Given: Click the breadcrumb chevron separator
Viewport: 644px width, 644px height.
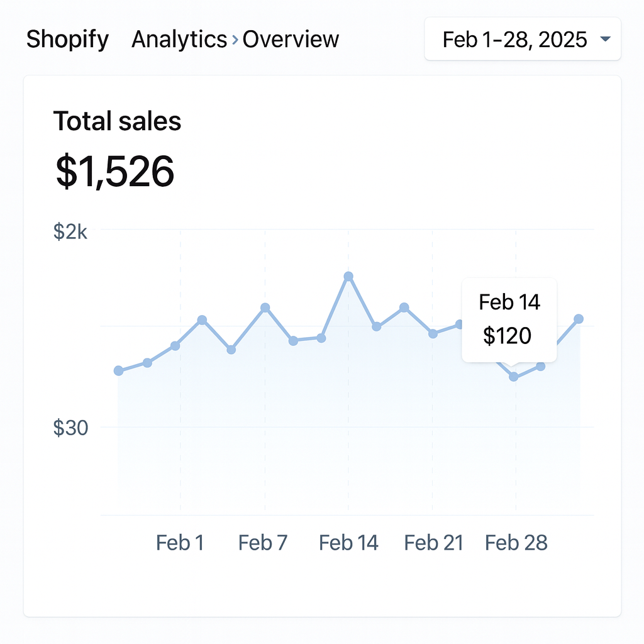Looking at the screenshot, I should point(235,40).
